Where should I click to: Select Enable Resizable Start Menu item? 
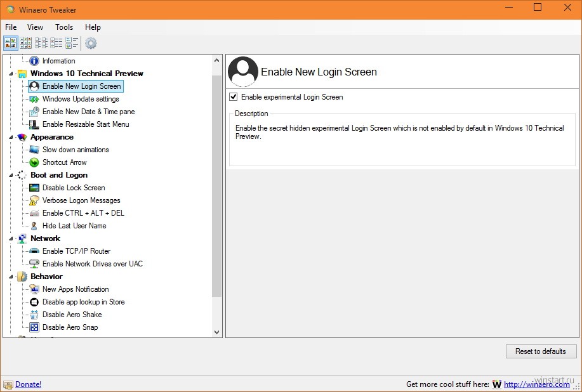pyautogui.click(x=86, y=124)
